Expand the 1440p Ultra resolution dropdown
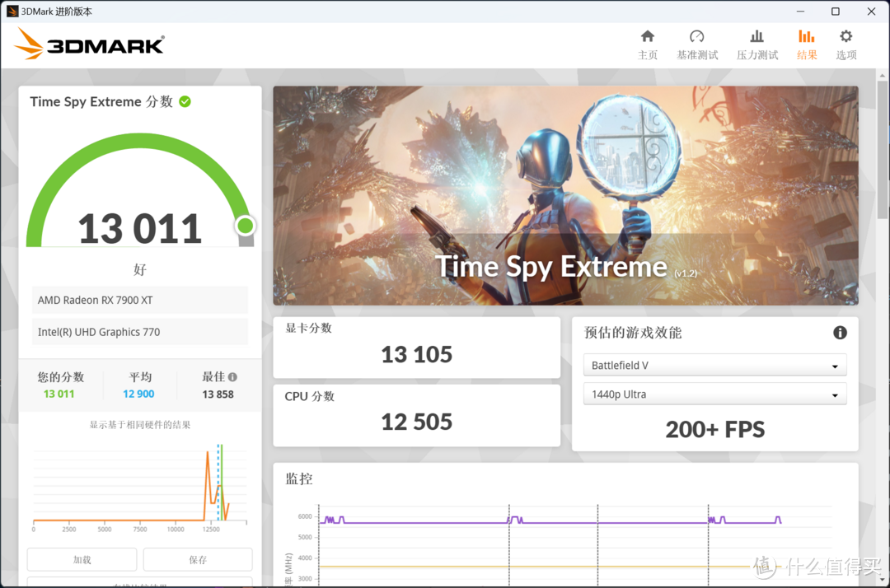Screen dimensions: 890x588 tap(714, 394)
